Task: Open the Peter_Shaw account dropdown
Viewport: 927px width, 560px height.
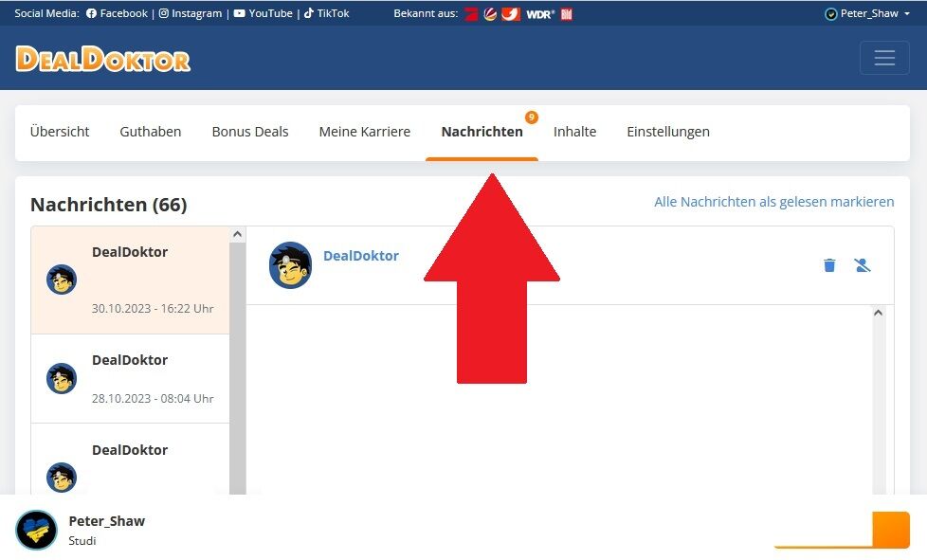Action: [x=867, y=13]
